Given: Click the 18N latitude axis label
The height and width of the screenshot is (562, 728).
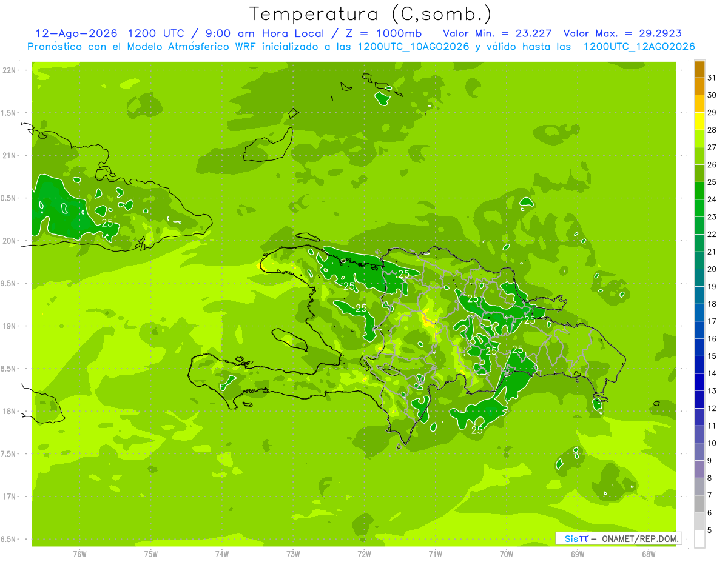Looking at the screenshot, I should 9,411.
